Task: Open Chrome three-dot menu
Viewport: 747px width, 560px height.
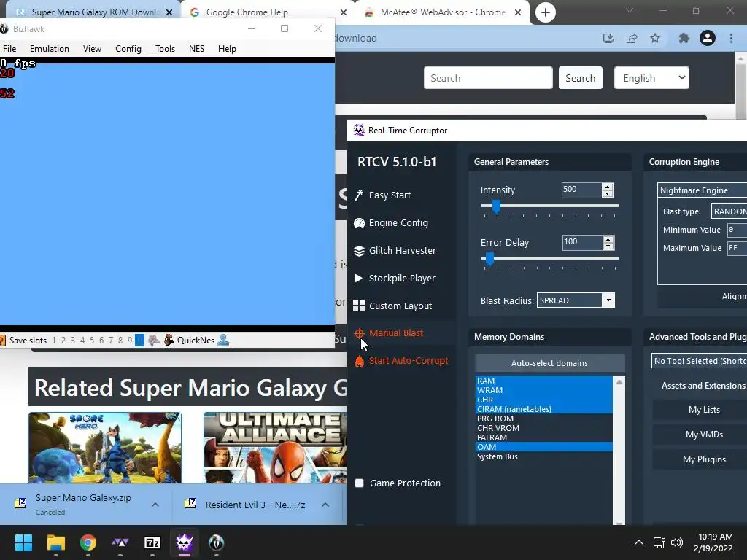Action: 731,38
